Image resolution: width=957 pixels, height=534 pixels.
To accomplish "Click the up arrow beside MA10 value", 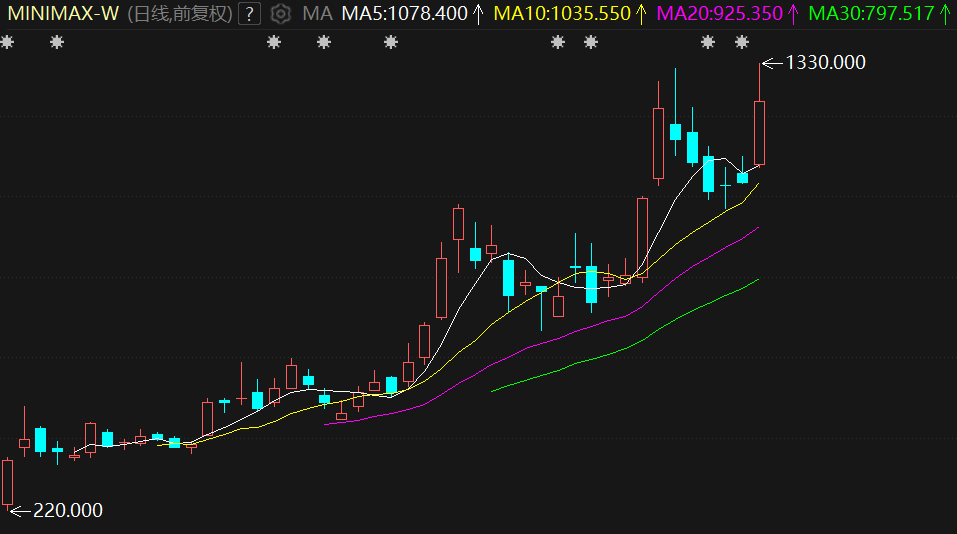I will click(642, 14).
